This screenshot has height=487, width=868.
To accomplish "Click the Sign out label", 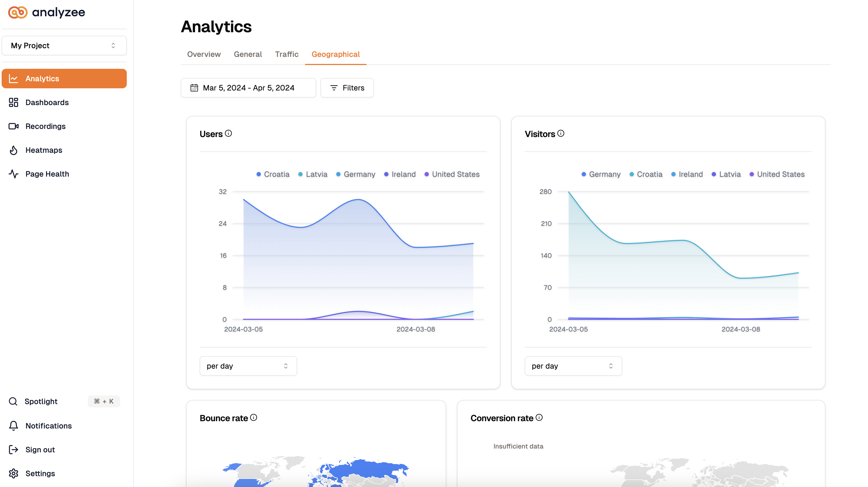I will point(40,450).
